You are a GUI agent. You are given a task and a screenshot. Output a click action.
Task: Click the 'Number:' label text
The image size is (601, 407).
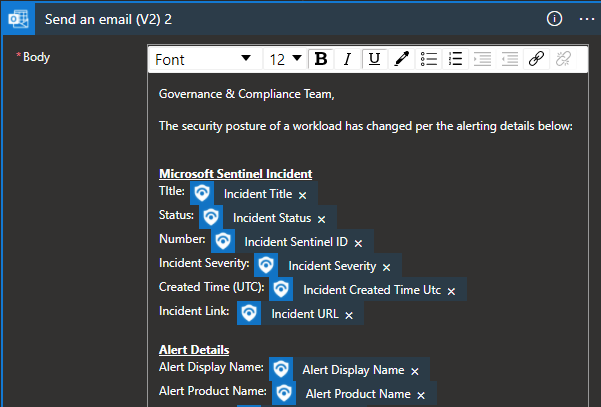point(182,239)
